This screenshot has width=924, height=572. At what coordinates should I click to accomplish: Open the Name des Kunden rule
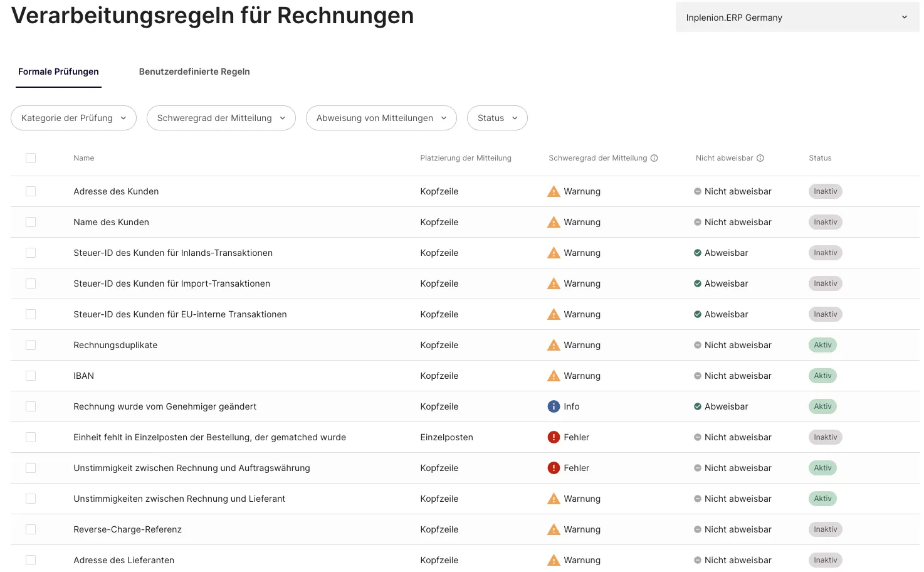[x=111, y=222]
